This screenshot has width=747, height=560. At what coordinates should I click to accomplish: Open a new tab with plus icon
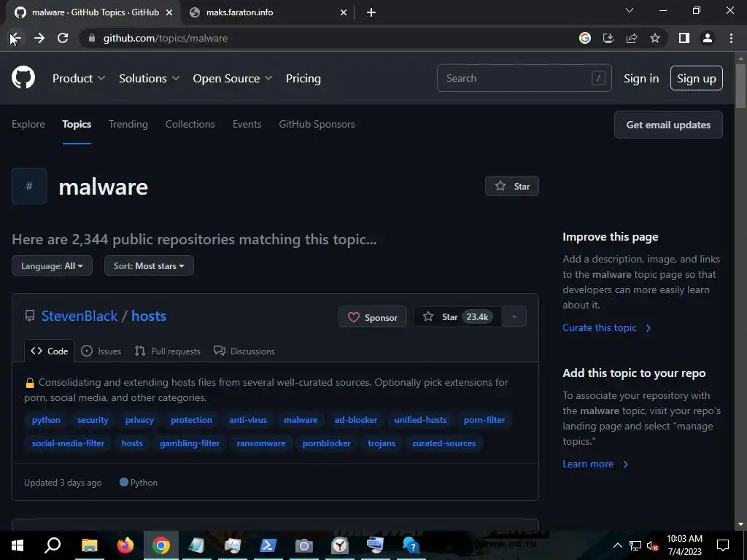click(x=371, y=12)
